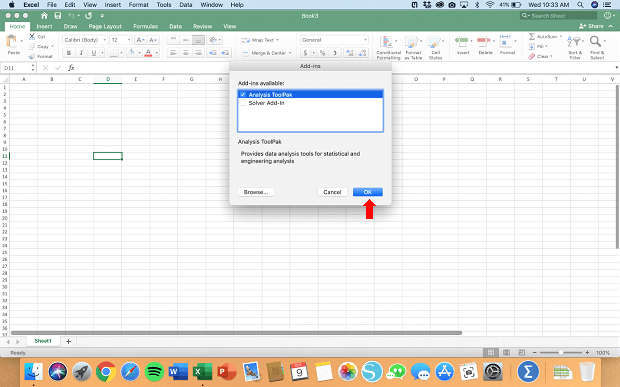The image size is (620, 387).
Task: Click the Font Color A icon
Action: (x=148, y=53)
